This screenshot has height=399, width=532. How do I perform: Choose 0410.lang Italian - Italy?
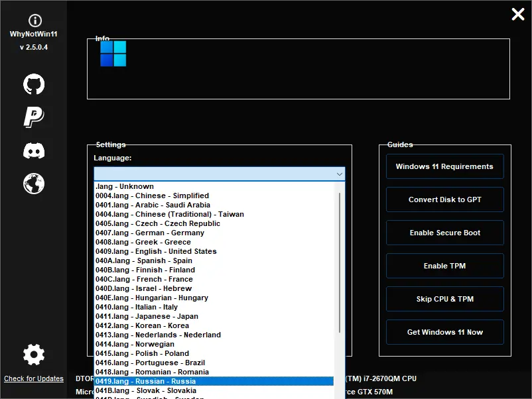pos(214,307)
